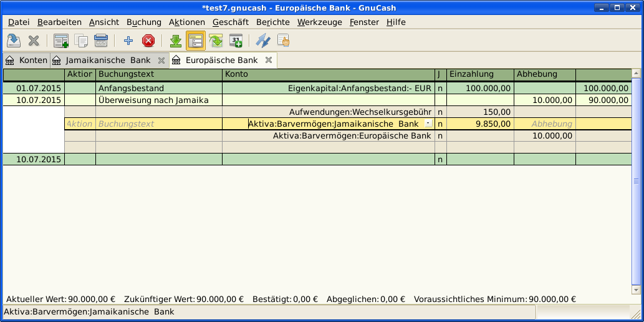
Task: Click the vertical scrollbar down arrow
Action: (635, 290)
